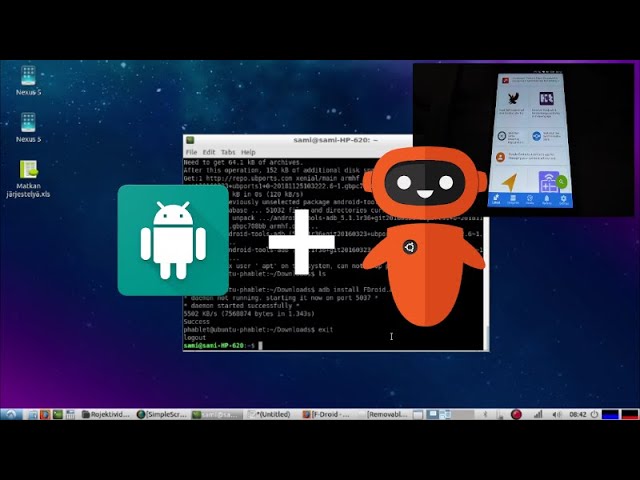Switch to the *(Untitled) taskbar window
This screenshot has width=640, height=480.
coord(271,415)
